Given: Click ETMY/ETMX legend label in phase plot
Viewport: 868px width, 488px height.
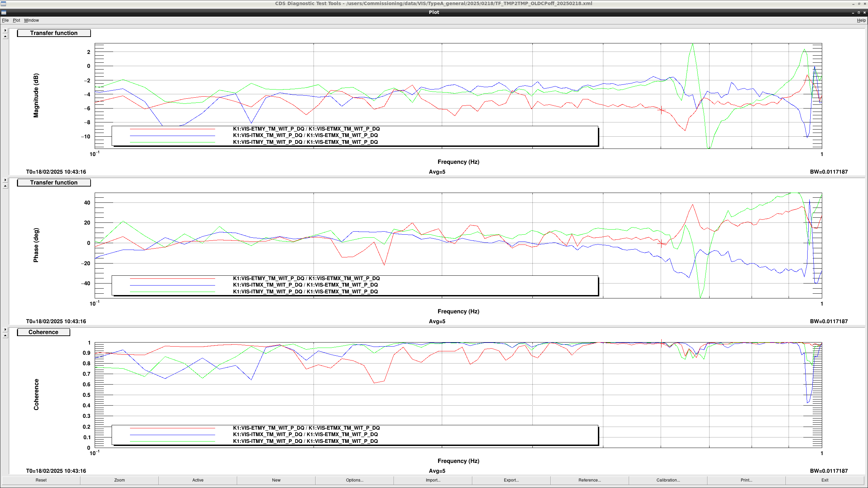Looking at the screenshot, I should (306, 278).
